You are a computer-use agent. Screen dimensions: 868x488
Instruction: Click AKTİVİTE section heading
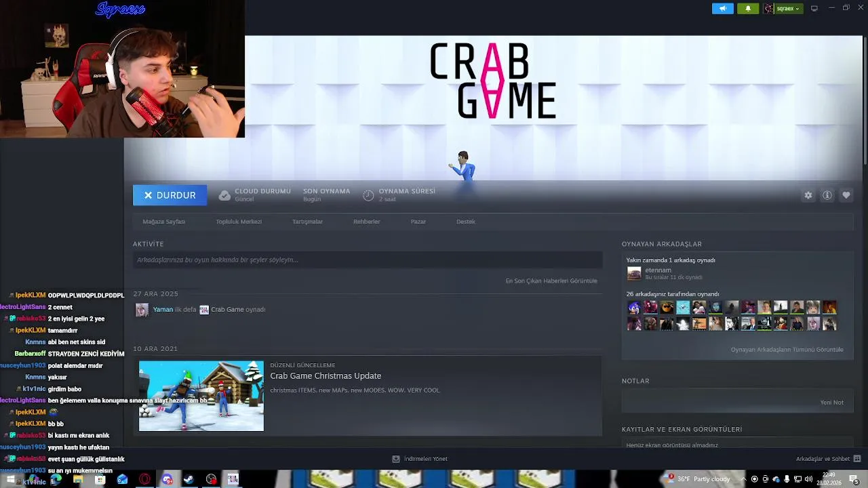click(149, 244)
